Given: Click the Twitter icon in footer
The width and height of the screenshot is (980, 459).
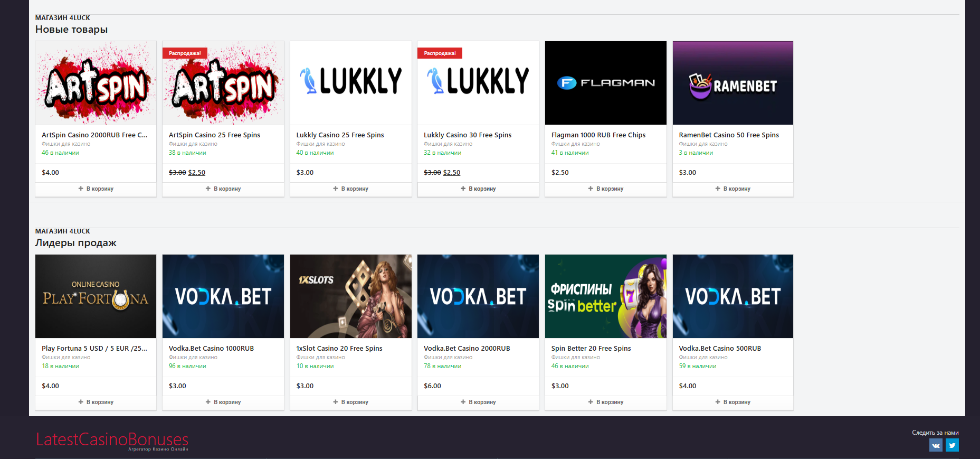Looking at the screenshot, I should 952,445.
